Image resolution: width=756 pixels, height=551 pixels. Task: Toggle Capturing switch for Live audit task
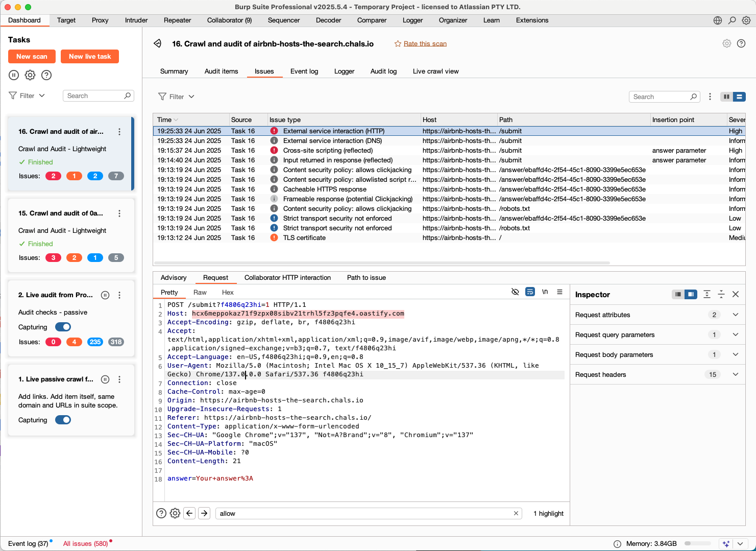pyautogui.click(x=63, y=327)
